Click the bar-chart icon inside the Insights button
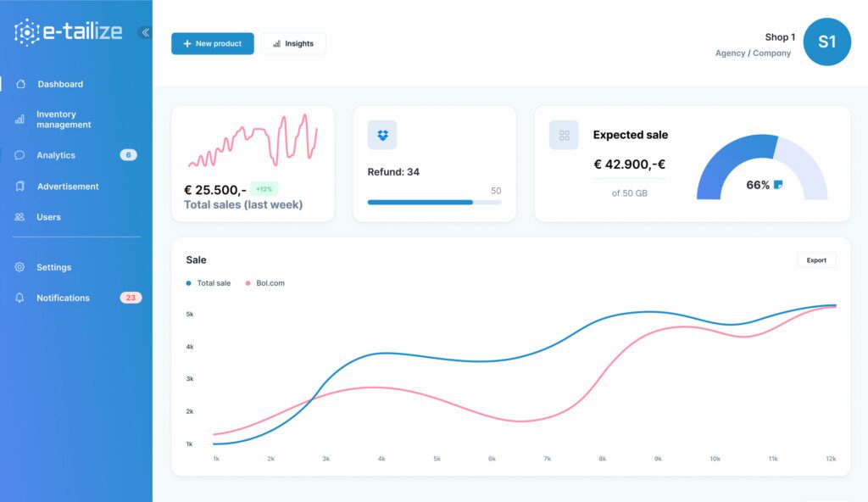 click(277, 43)
